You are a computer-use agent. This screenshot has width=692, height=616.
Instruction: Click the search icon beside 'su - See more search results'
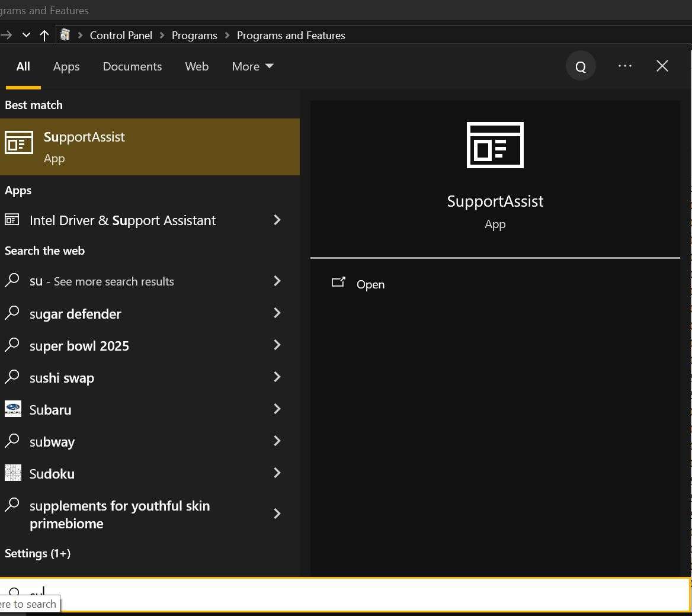click(x=12, y=280)
